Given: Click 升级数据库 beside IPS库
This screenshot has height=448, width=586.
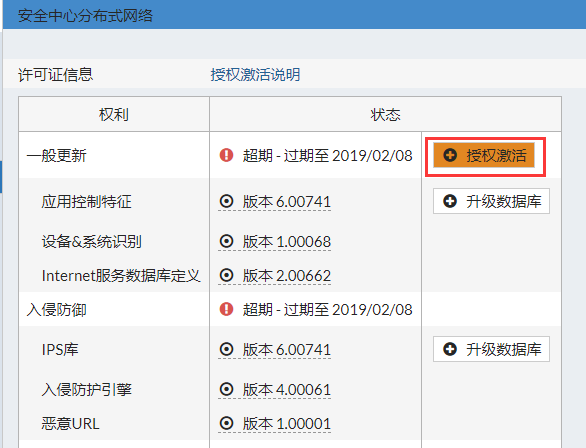Looking at the screenshot, I should pos(491,349).
